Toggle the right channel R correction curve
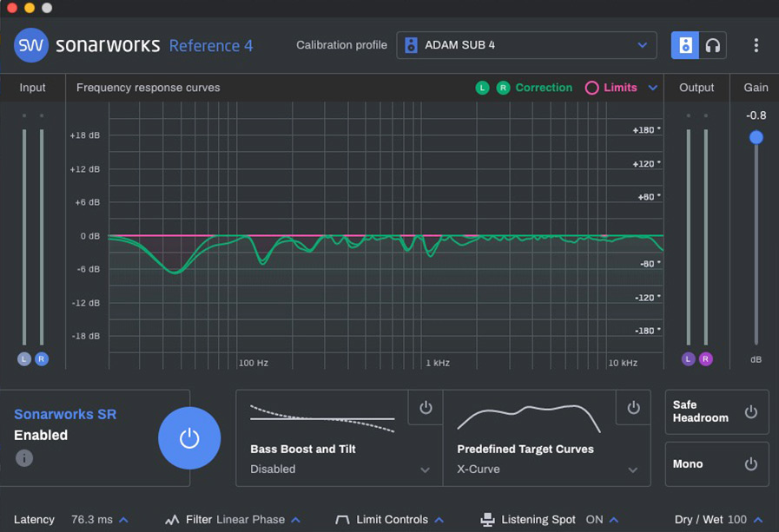The height and width of the screenshot is (532, 779). 503,88
